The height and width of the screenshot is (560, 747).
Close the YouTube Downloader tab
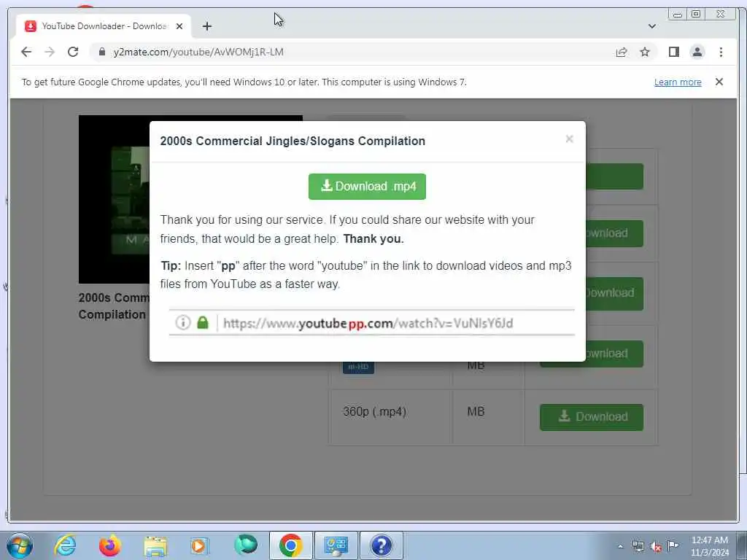(179, 26)
